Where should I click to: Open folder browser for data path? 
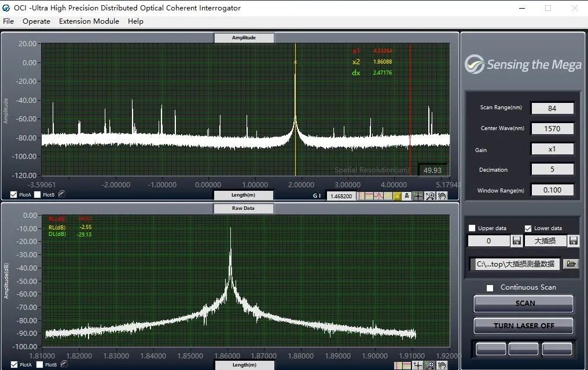coord(571,264)
